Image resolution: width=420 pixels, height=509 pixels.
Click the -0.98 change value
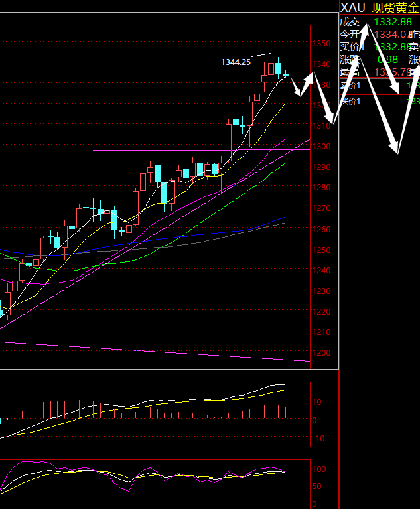(385, 60)
